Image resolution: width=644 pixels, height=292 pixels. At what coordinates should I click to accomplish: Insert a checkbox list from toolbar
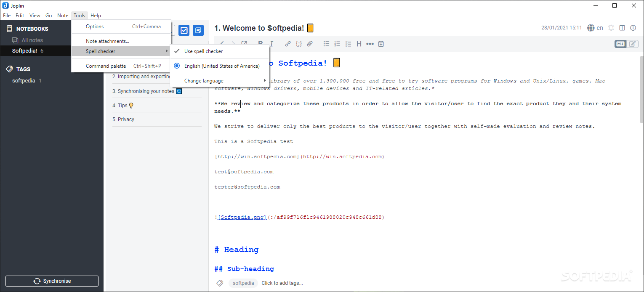click(348, 44)
